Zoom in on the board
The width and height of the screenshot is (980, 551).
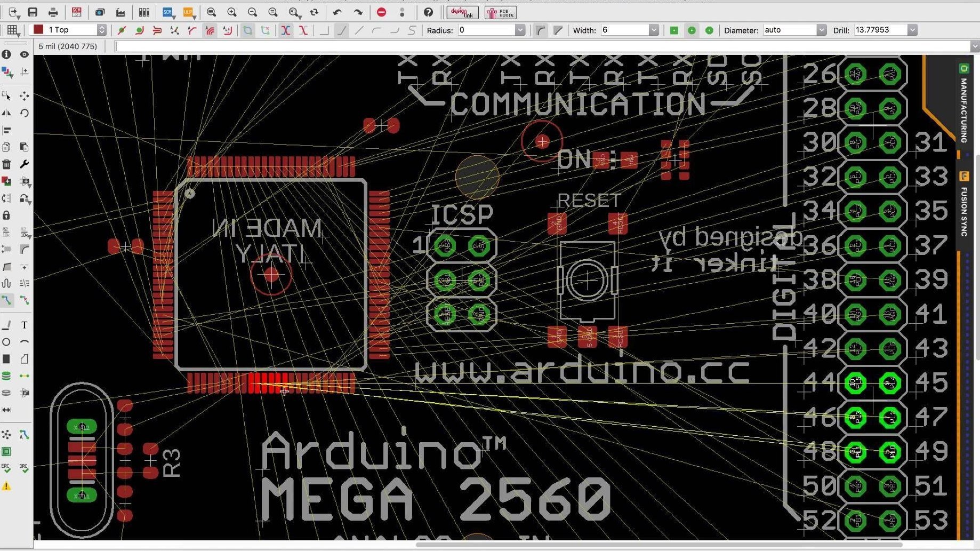pyautogui.click(x=231, y=12)
